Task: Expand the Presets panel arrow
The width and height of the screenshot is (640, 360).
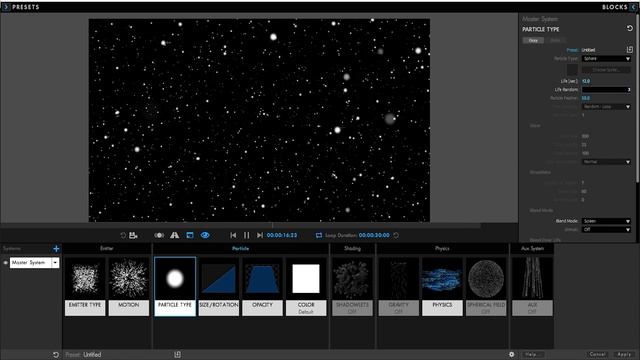Action: click(6, 7)
